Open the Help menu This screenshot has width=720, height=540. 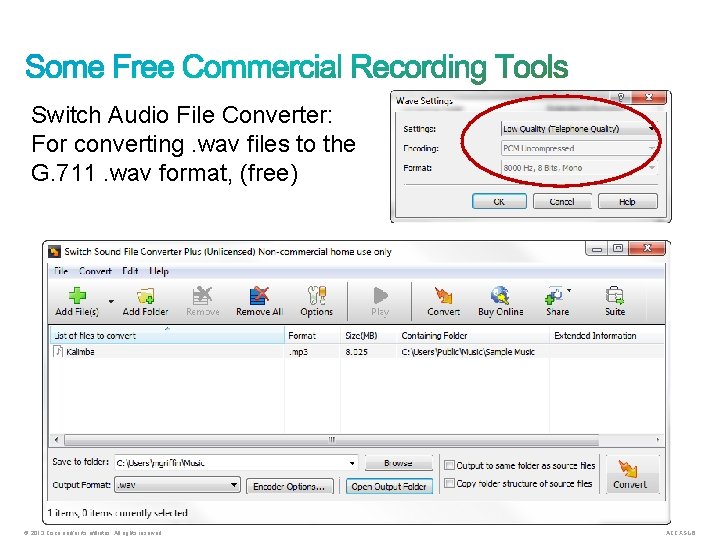[159, 271]
